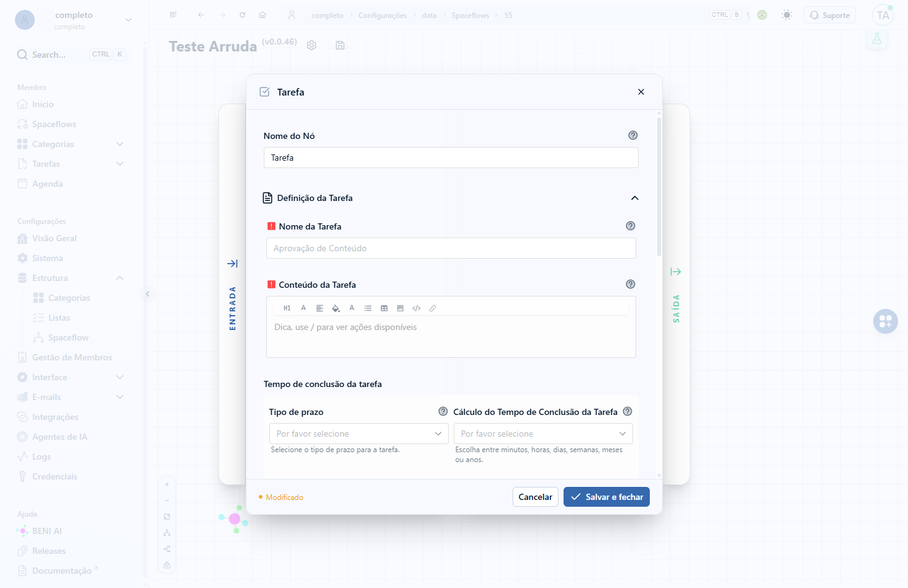Click the Cancelar button
This screenshot has height=588, width=908.
coord(535,497)
